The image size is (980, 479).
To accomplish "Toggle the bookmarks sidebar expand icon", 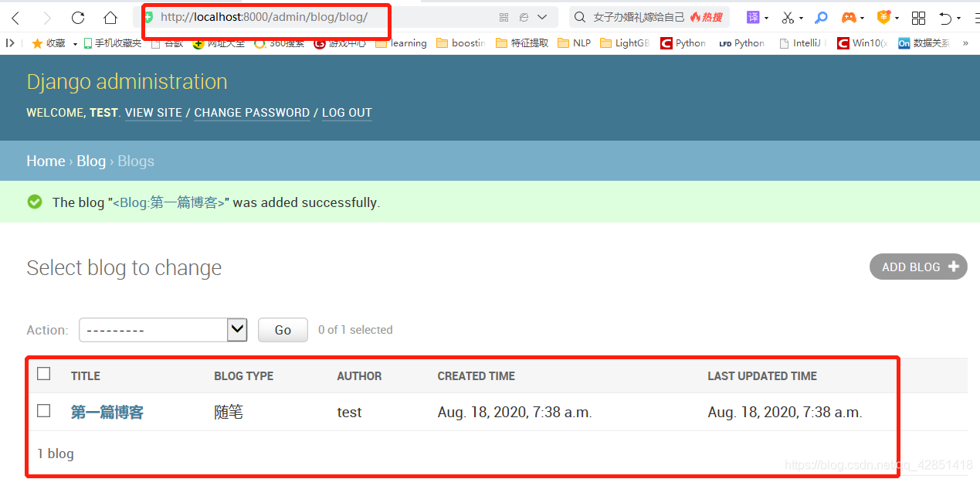I will pos(9,43).
